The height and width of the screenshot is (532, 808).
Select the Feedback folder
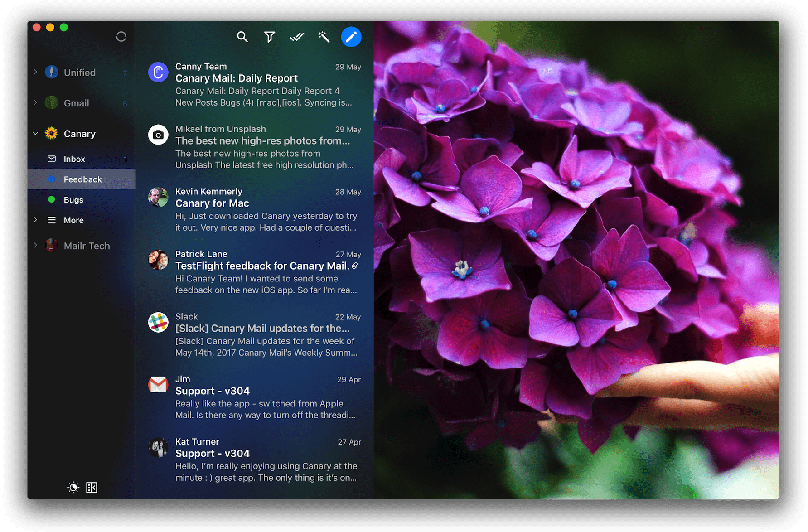pos(82,179)
